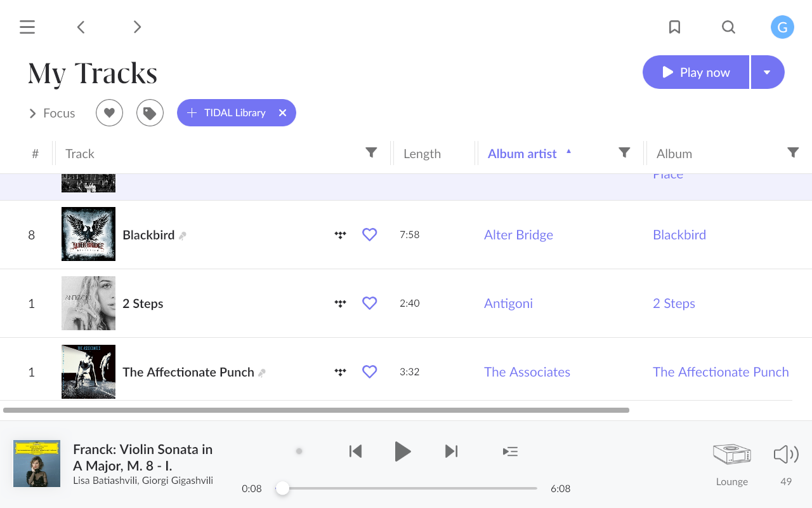Toggle favorite heart for 2 Steps
This screenshot has height=508, width=812.
(x=369, y=304)
